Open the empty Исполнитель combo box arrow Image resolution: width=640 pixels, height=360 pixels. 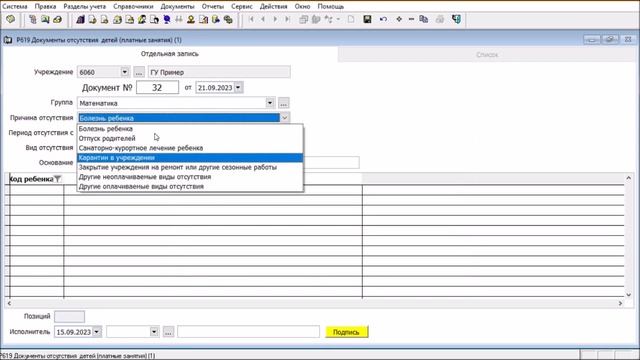[x=154, y=332]
